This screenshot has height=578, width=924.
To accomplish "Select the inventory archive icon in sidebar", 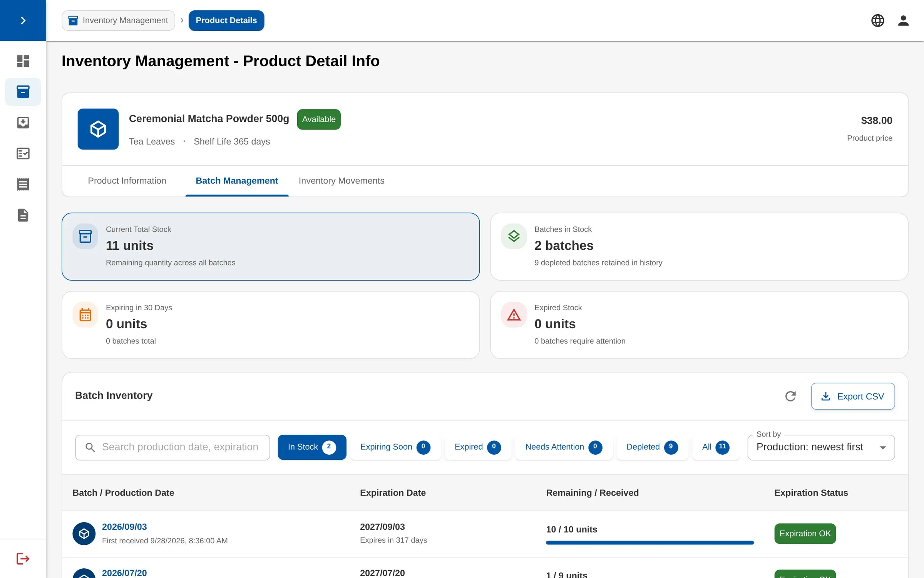I will click(23, 92).
